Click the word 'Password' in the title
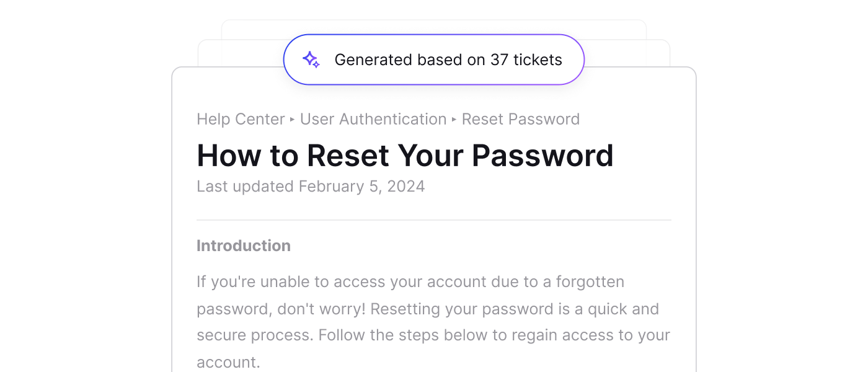 [542, 156]
